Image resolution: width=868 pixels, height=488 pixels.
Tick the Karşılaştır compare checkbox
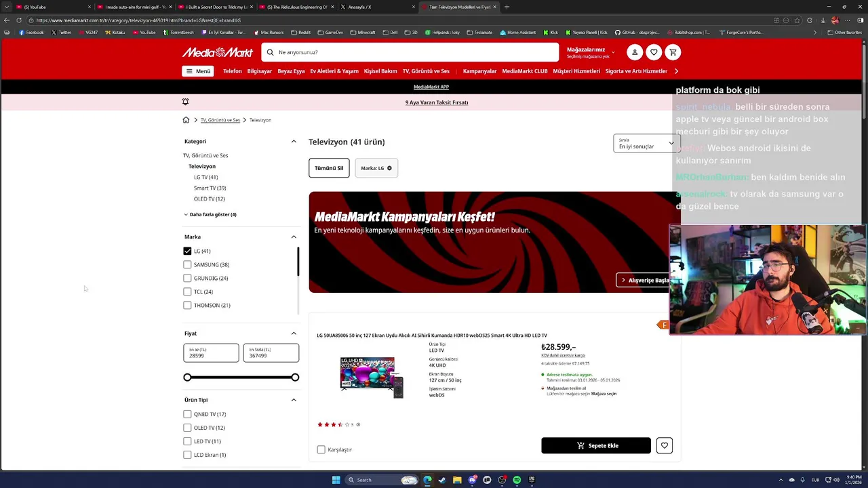tap(321, 449)
